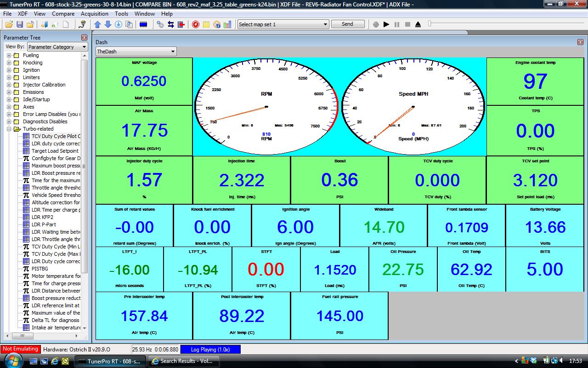
Task: Click the record log circle button
Action: click(x=376, y=24)
